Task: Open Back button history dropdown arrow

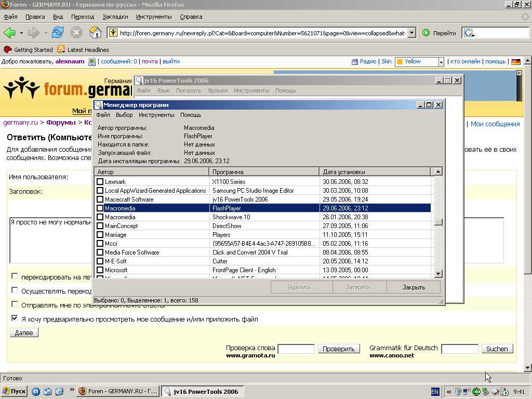Action: click(21, 33)
